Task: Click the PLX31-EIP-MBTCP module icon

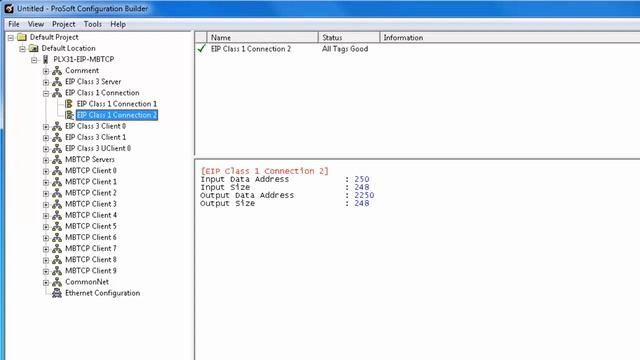Action: tap(45, 60)
